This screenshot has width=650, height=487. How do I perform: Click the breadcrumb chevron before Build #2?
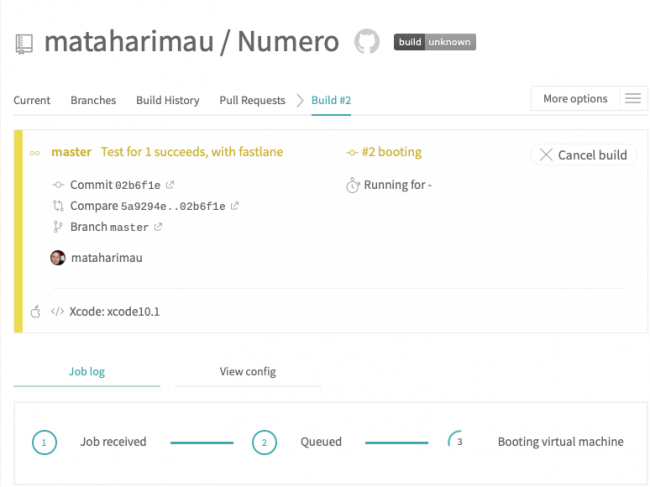pos(300,100)
